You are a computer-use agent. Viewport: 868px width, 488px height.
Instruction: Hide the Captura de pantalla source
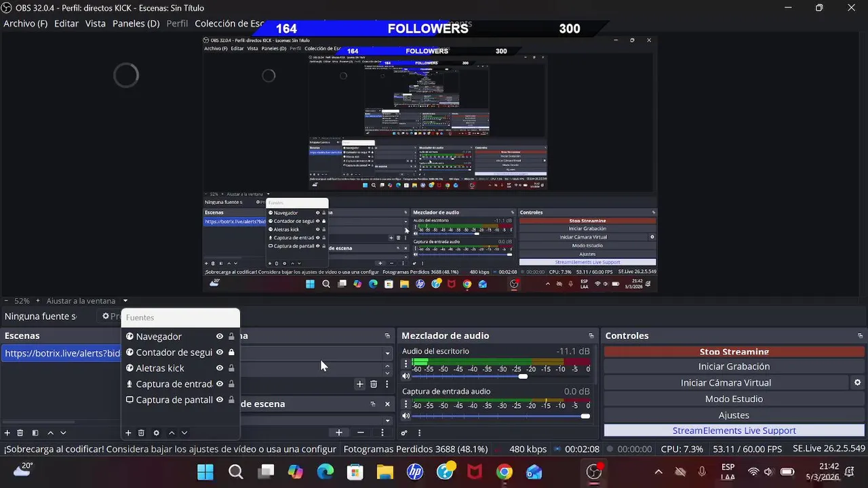pos(220,400)
